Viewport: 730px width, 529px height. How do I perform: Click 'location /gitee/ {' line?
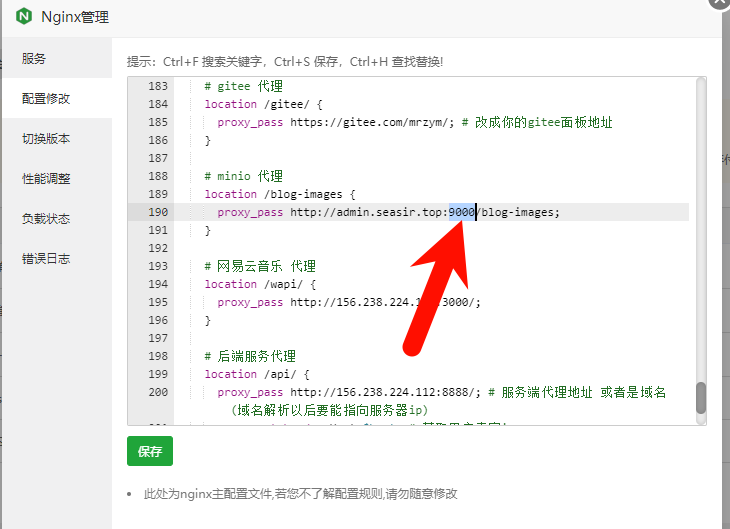pos(264,104)
